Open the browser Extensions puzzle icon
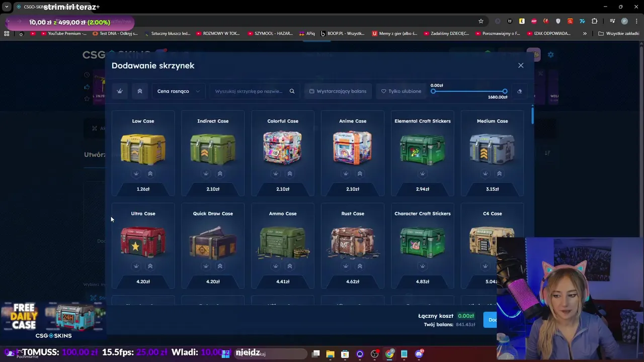 click(594, 21)
